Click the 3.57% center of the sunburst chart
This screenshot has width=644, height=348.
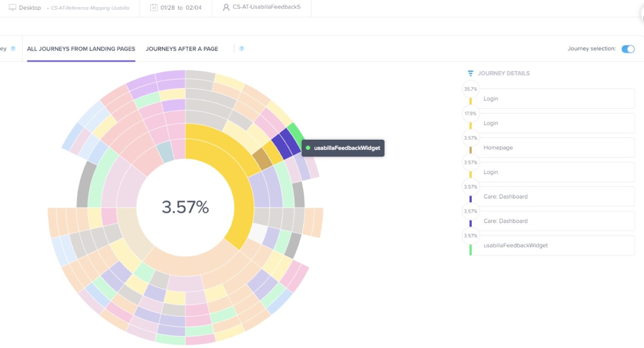(x=184, y=206)
